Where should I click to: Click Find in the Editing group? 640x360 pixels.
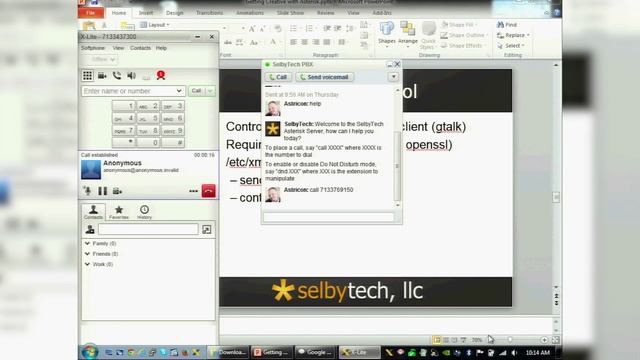pyautogui.click(x=507, y=25)
